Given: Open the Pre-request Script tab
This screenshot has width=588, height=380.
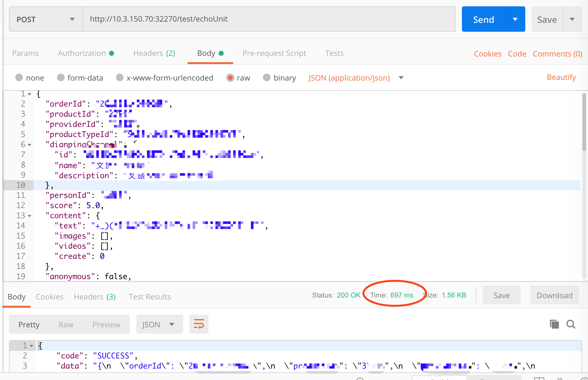Looking at the screenshot, I should (x=274, y=53).
